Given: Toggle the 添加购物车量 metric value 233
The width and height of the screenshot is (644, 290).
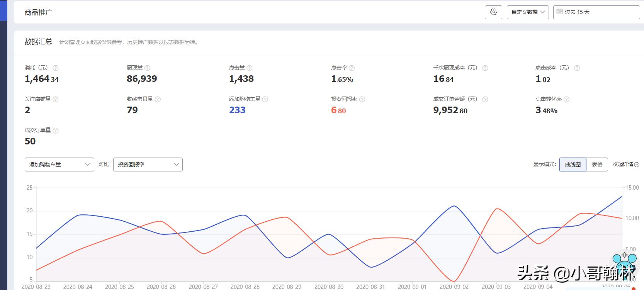Looking at the screenshot, I should coord(237,110).
